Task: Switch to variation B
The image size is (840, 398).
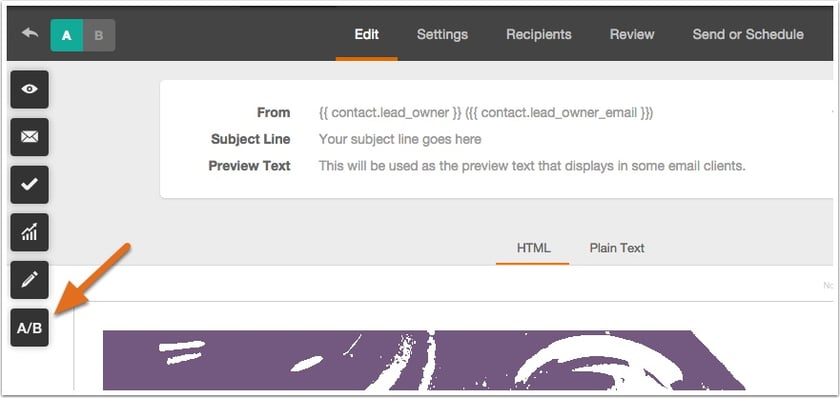Action: pos(99,35)
